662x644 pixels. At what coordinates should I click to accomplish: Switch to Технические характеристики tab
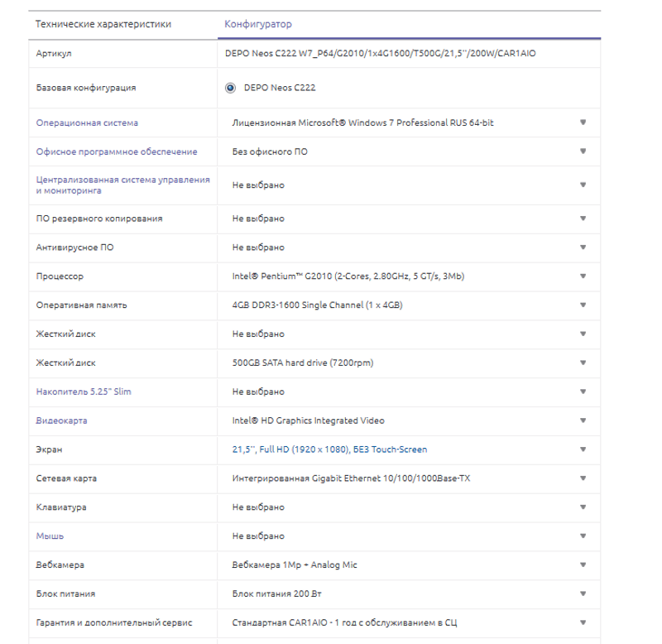tap(103, 24)
